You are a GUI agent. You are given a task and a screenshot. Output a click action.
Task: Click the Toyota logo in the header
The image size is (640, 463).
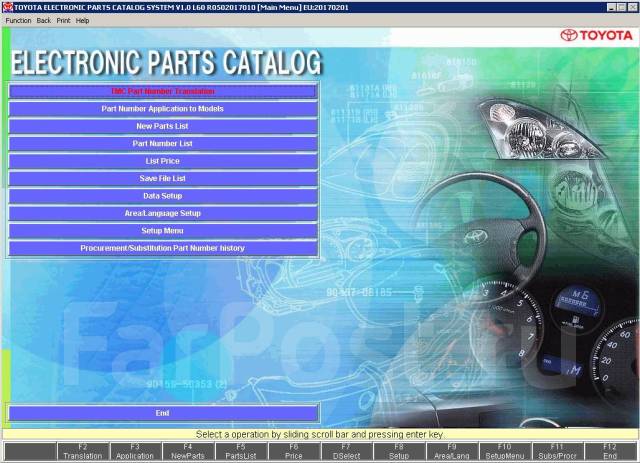click(x=596, y=36)
